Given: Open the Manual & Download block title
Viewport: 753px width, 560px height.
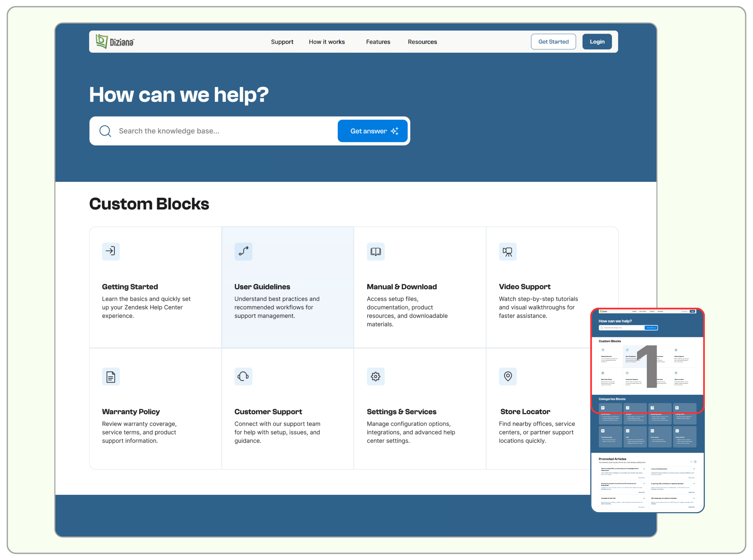Looking at the screenshot, I should [402, 287].
